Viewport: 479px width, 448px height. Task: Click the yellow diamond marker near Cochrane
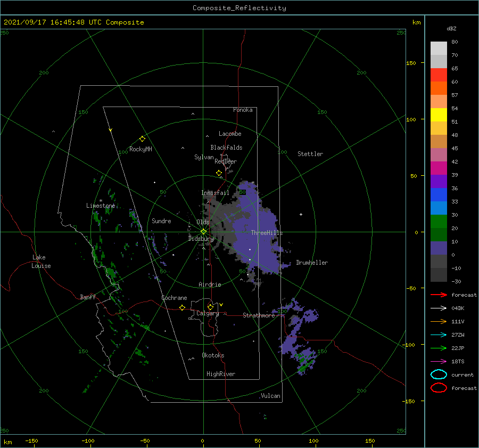coord(182,308)
